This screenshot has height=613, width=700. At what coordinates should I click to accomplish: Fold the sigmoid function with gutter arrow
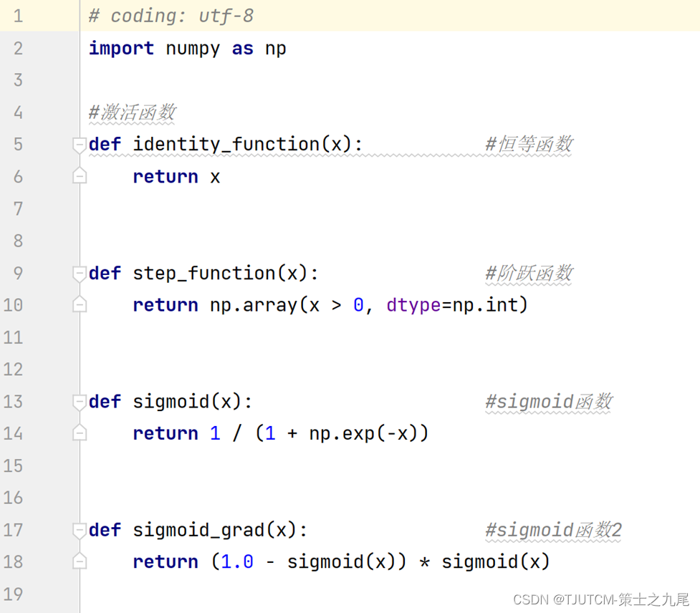79,402
